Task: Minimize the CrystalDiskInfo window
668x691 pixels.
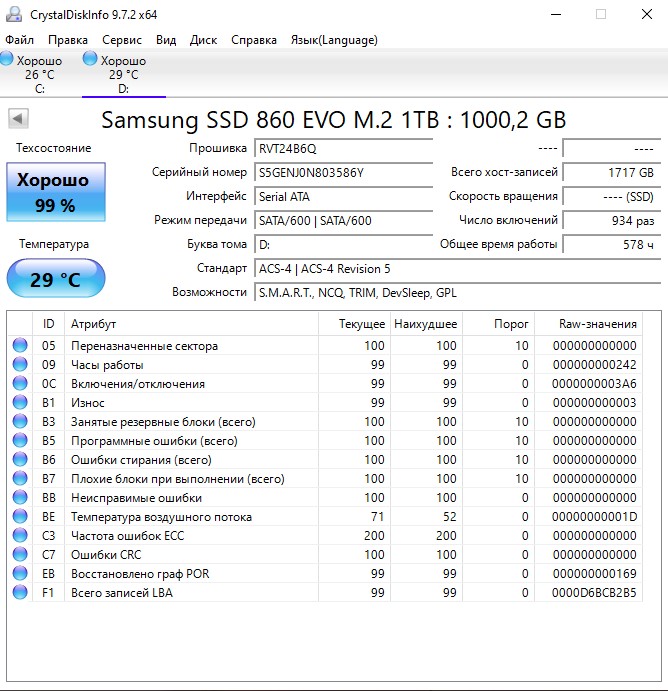Action: point(556,15)
